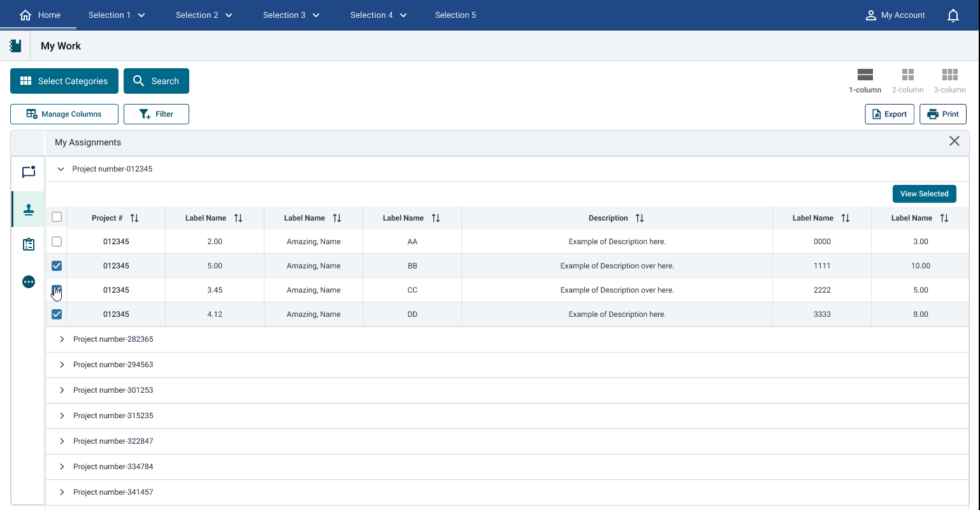
Task: Expand Project number-282365
Action: pos(62,339)
